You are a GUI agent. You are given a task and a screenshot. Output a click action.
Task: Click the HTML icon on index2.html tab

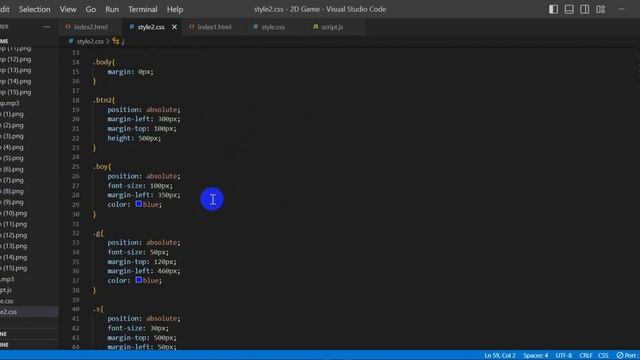pyautogui.click(x=68, y=27)
